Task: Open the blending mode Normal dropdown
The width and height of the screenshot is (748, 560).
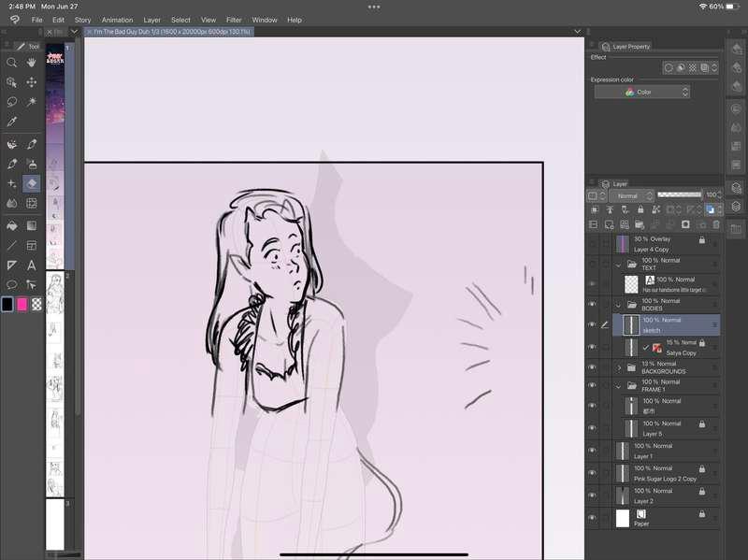Action: (631, 195)
